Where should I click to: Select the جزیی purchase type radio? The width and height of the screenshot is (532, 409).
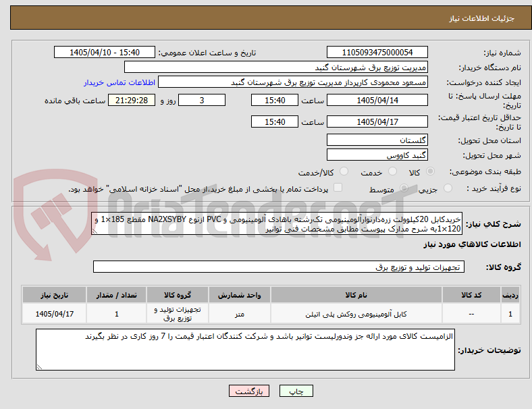tap(448, 188)
